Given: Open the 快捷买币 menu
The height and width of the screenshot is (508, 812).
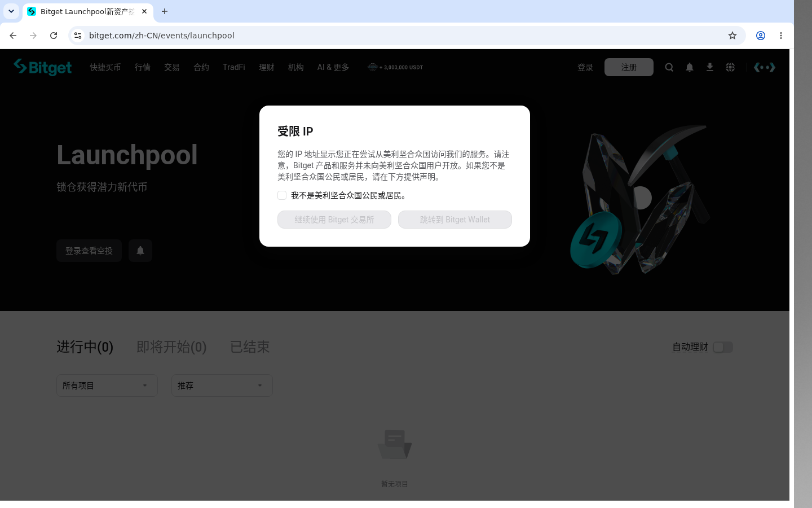Looking at the screenshot, I should pyautogui.click(x=105, y=67).
